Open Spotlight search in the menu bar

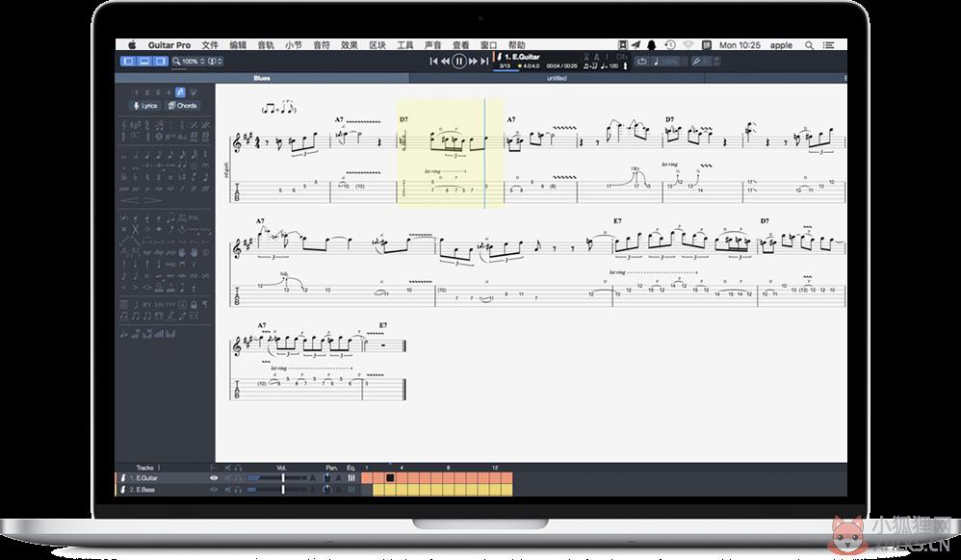coord(809,44)
